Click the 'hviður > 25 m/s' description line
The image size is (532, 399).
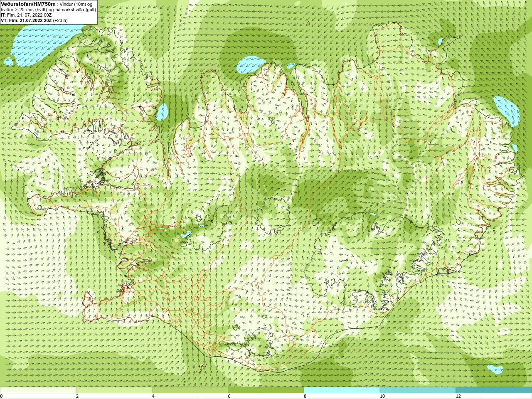[x=49, y=9]
